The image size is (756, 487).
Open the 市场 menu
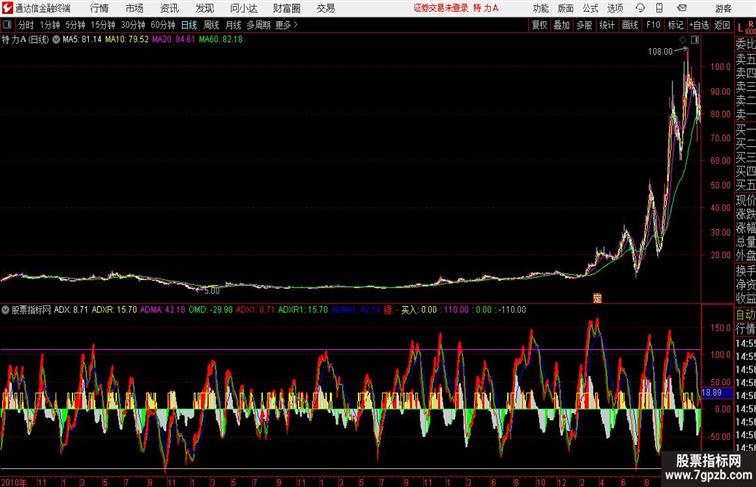[x=135, y=8]
